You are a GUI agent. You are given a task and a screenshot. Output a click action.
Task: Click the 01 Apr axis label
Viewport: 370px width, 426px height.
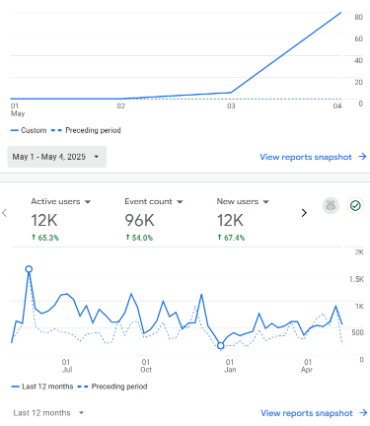[308, 366]
